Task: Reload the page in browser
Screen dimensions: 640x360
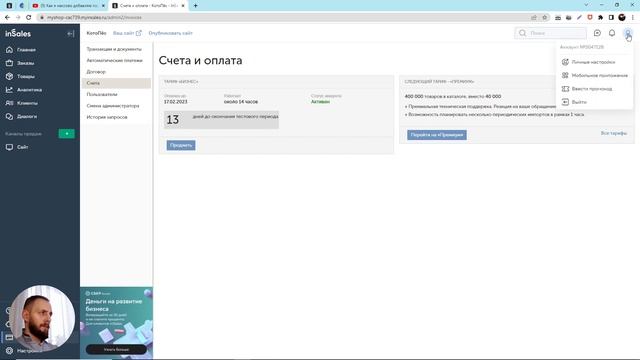Action: pos(29,18)
